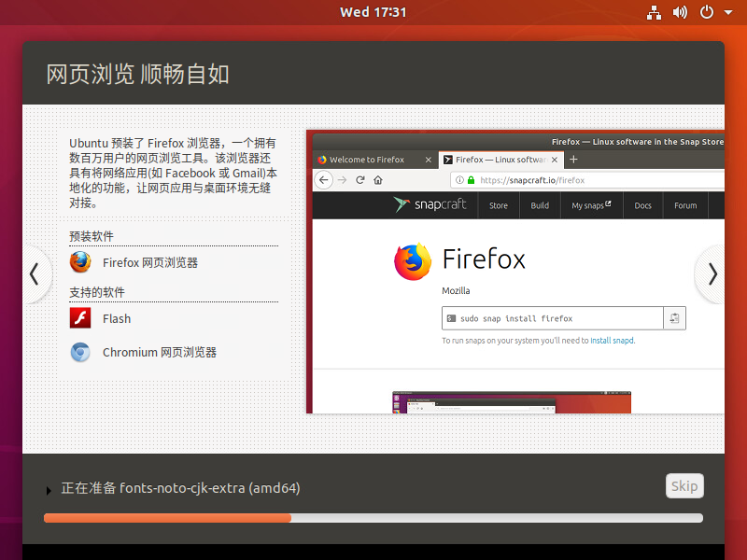Screen dimensions: 747x560
Task: Click the Firefox heading on snapcraft page
Action: [x=484, y=259]
